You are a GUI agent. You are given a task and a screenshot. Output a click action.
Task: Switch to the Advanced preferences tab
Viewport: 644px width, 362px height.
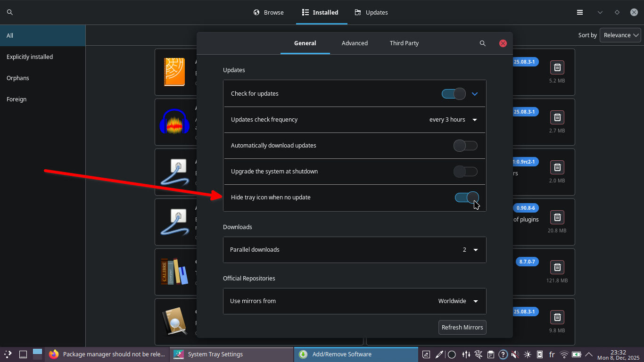pyautogui.click(x=355, y=43)
